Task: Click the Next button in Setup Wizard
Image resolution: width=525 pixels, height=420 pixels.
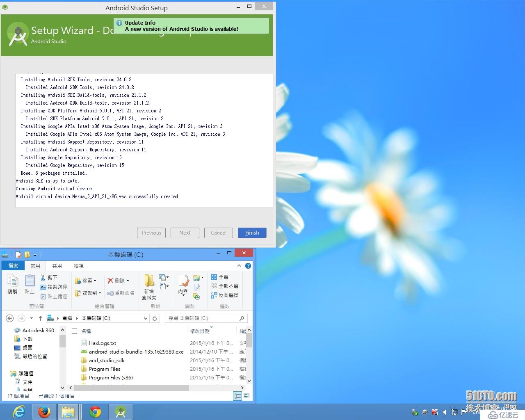Action: tap(185, 233)
